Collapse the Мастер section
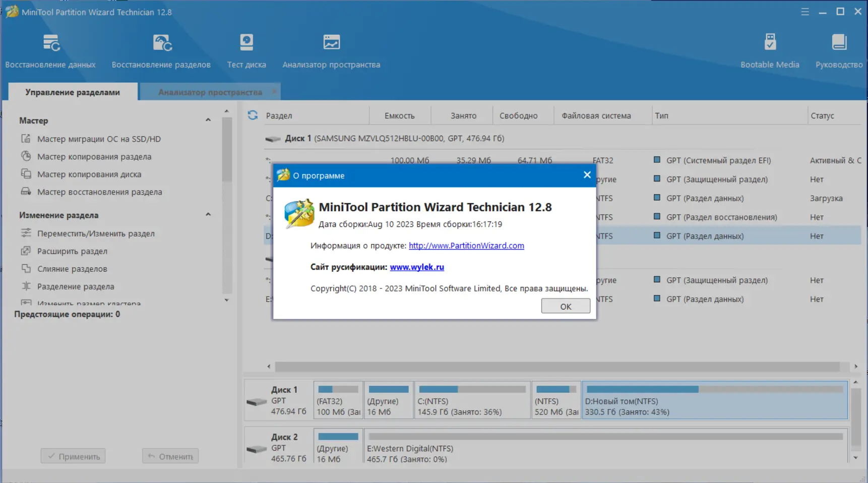This screenshot has height=483, width=868. pyautogui.click(x=208, y=120)
